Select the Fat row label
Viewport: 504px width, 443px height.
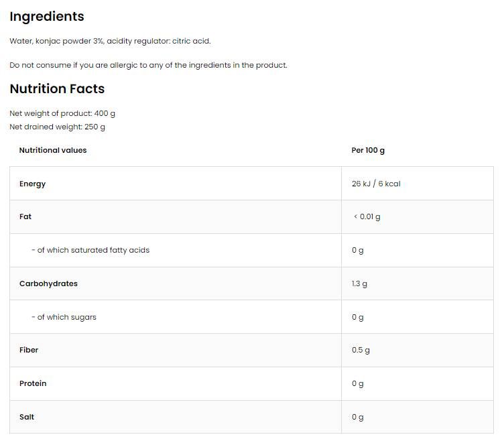(x=25, y=216)
